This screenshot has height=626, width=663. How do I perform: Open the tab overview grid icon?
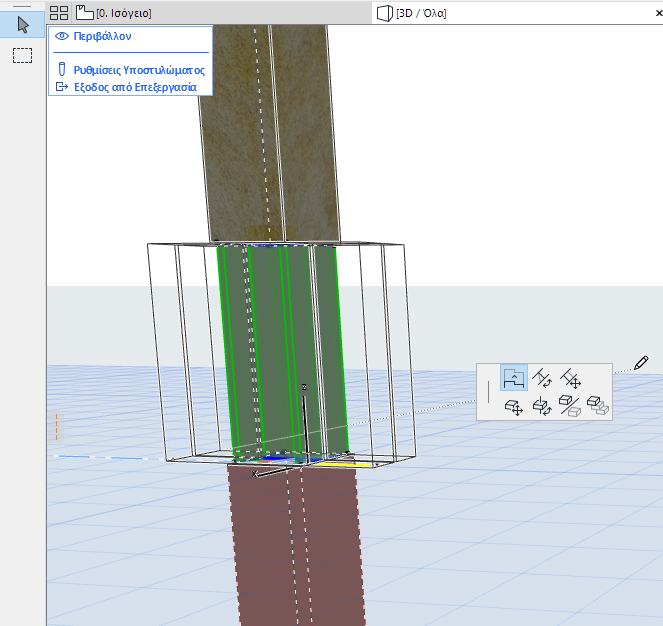pyautogui.click(x=59, y=13)
